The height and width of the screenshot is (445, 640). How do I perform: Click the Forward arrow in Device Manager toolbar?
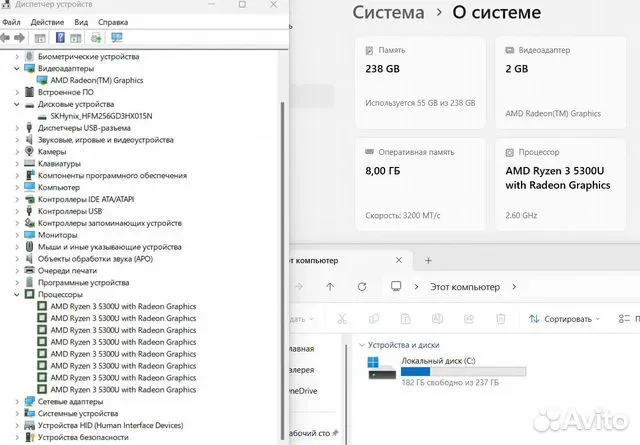point(19,38)
